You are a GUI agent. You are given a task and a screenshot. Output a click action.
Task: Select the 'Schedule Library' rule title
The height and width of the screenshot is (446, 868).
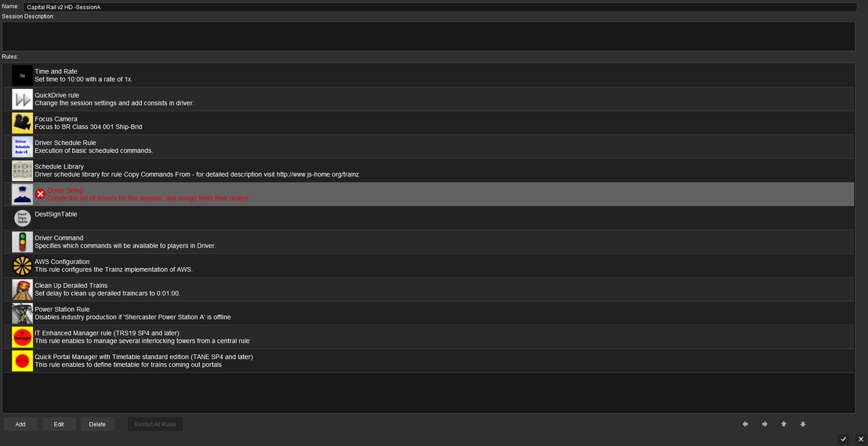point(60,166)
